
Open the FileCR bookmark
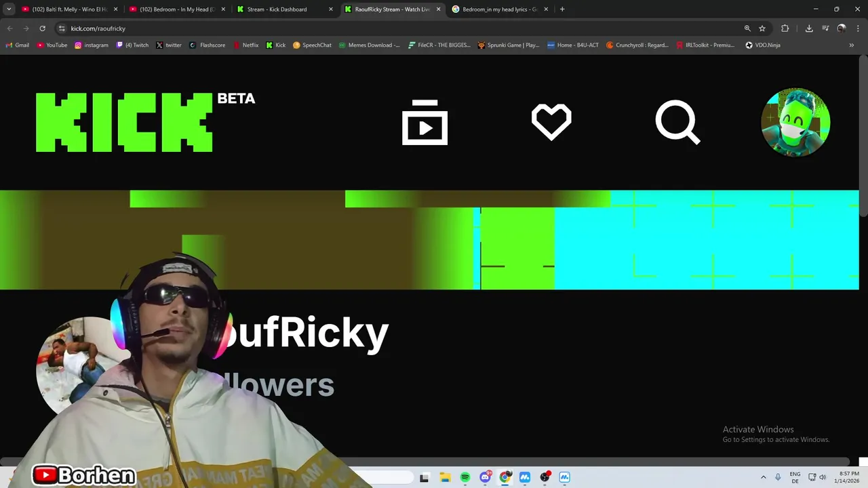point(439,45)
